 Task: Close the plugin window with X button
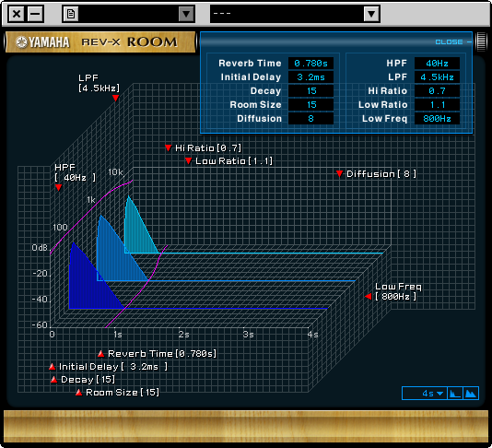[17, 14]
